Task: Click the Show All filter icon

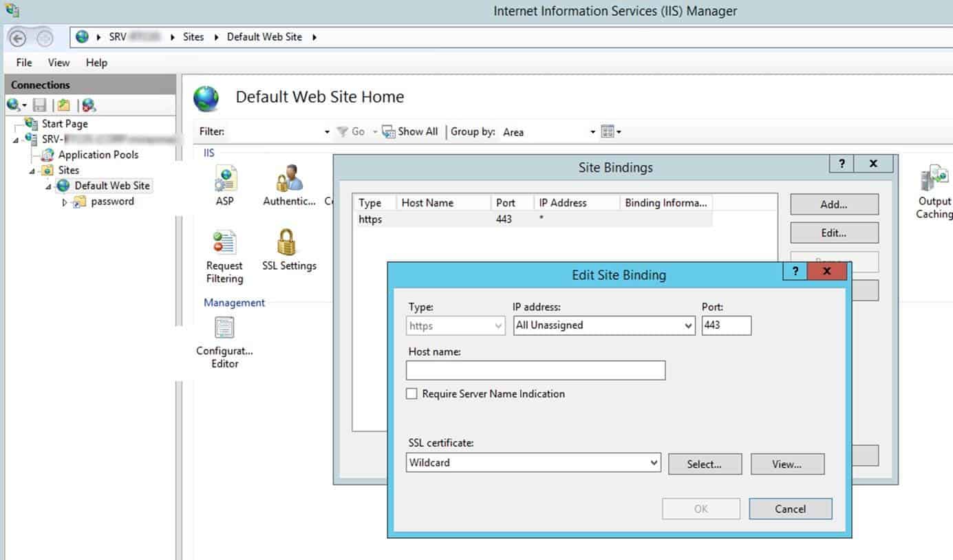Action: coord(389,131)
